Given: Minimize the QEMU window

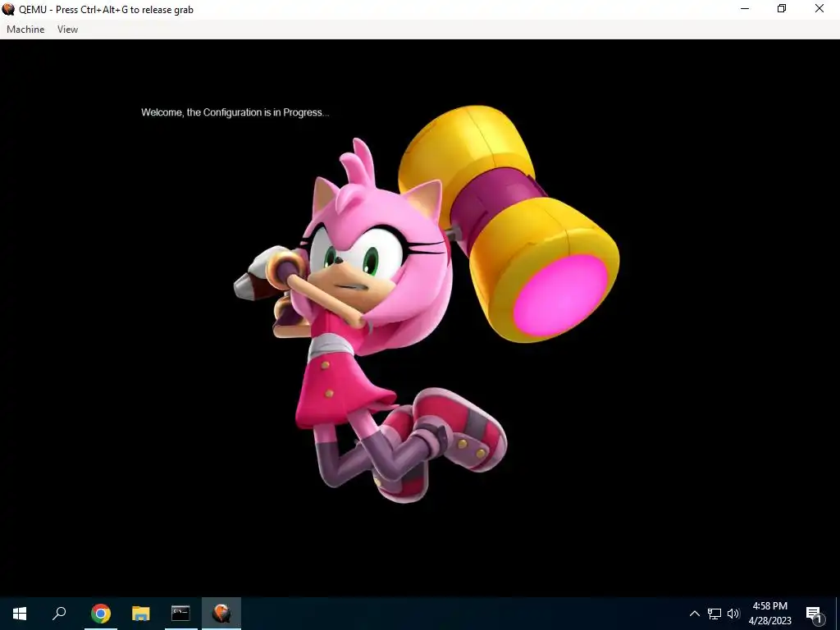Looking at the screenshot, I should click(x=745, y=9).
